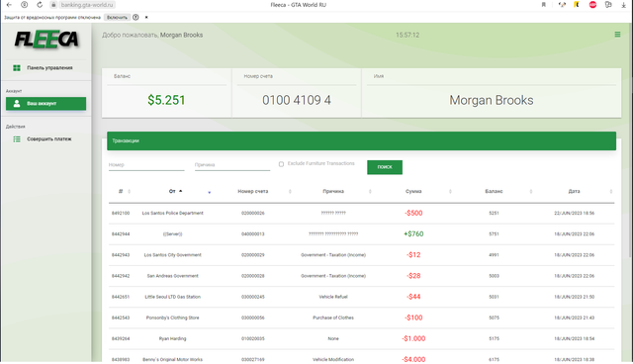Select Ваш аккаунт in sidebar

coord(45,103)
